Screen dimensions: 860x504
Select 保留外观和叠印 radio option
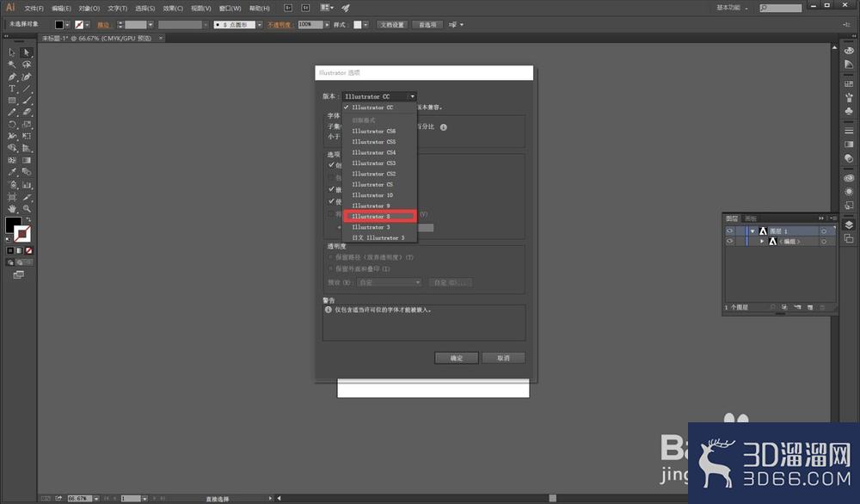pyautogui.click(x=331, y=268)
